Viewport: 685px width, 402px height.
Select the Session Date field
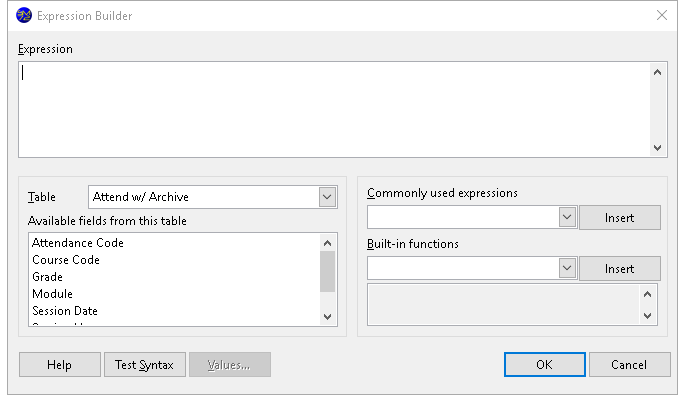(65, 311)
